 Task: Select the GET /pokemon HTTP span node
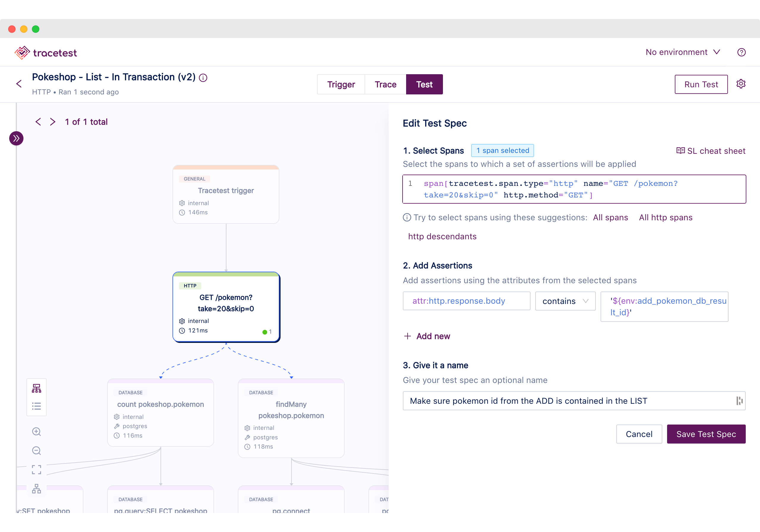[x=226, y=307]
